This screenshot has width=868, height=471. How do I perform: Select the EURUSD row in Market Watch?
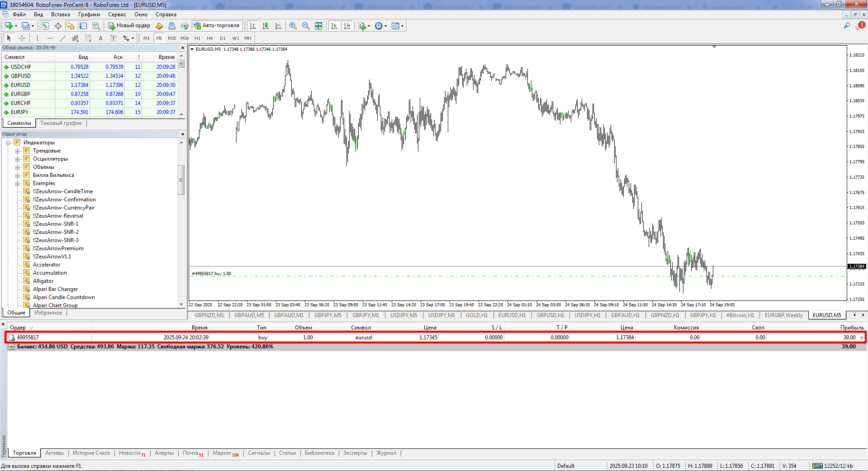90,85
